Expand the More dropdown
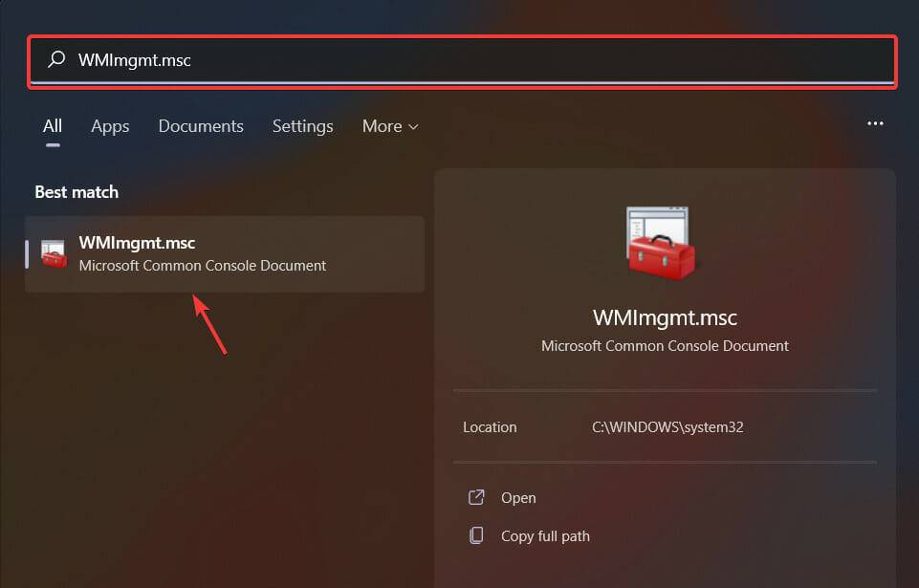The image size is (919, 588). (x=390, y=126)
